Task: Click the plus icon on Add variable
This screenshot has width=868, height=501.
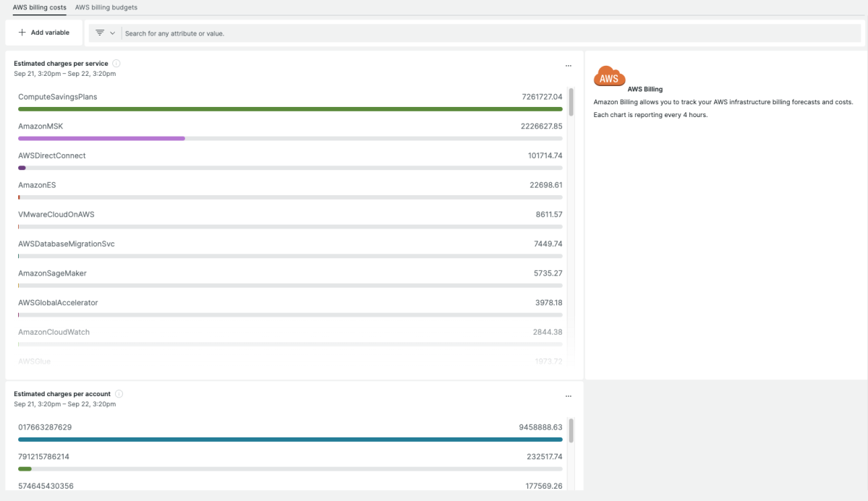Action: click(x=22, y=33)
